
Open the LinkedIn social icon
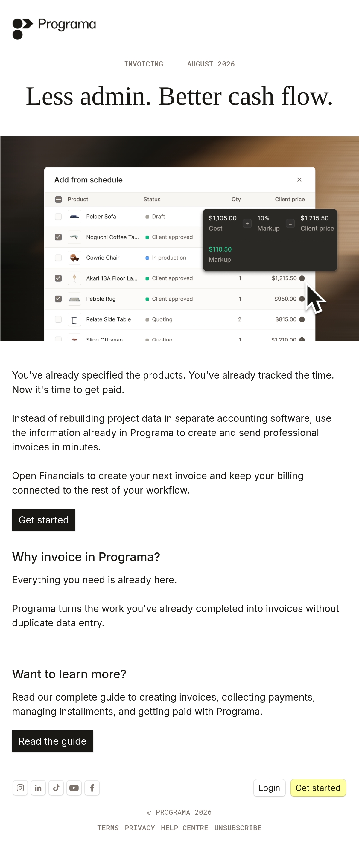tap(38, 788)
